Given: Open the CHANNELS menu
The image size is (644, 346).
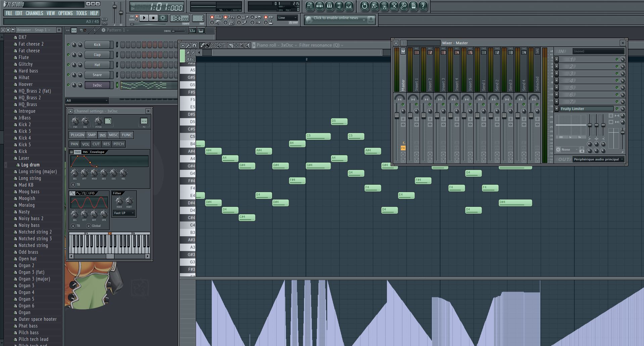Looking at the screenshot, I should (34, 13).
